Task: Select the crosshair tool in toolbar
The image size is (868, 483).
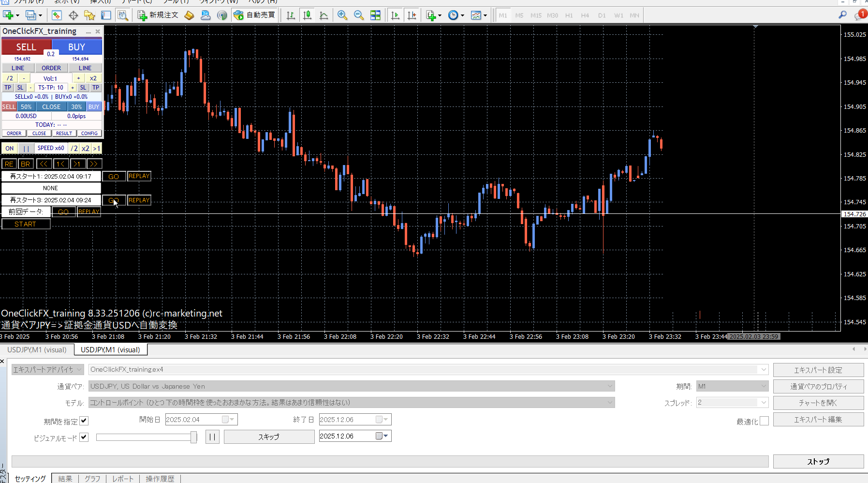Action: pos(73,15)
